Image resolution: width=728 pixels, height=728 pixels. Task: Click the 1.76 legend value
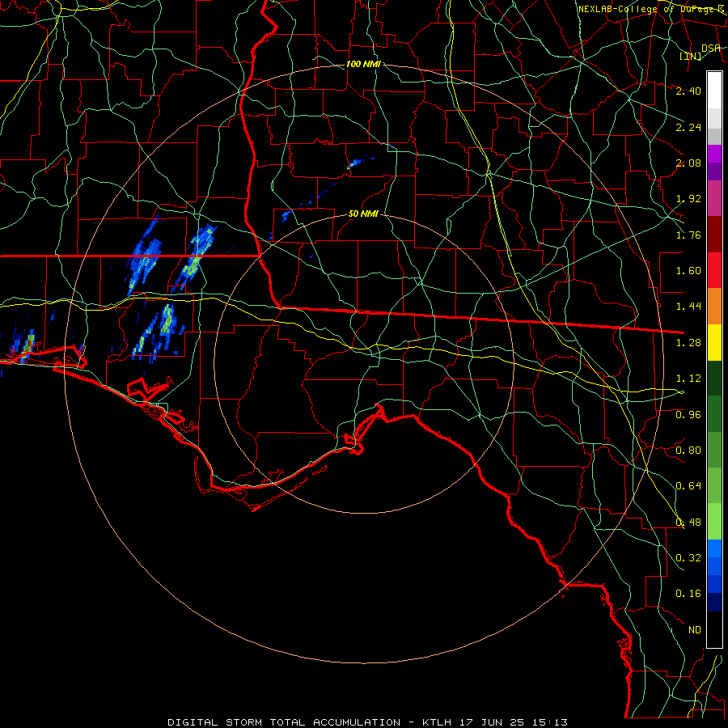click(x=688, y=235)
